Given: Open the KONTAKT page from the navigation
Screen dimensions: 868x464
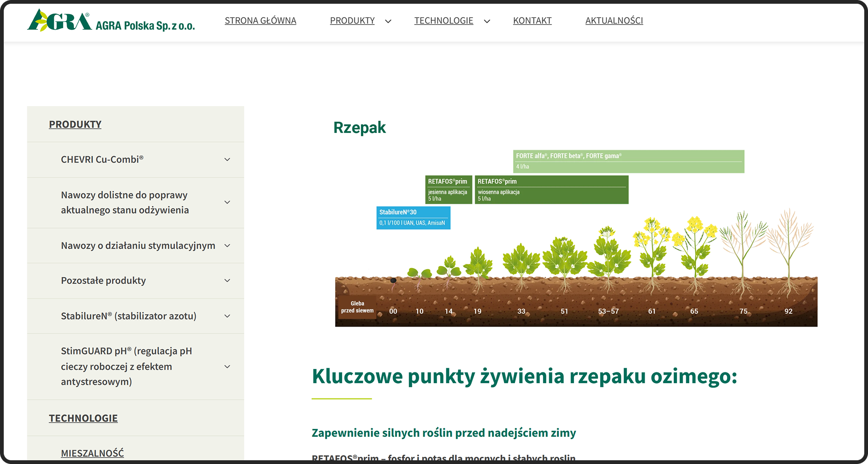Looking at the screenshot, I should (x=532, y=21).
